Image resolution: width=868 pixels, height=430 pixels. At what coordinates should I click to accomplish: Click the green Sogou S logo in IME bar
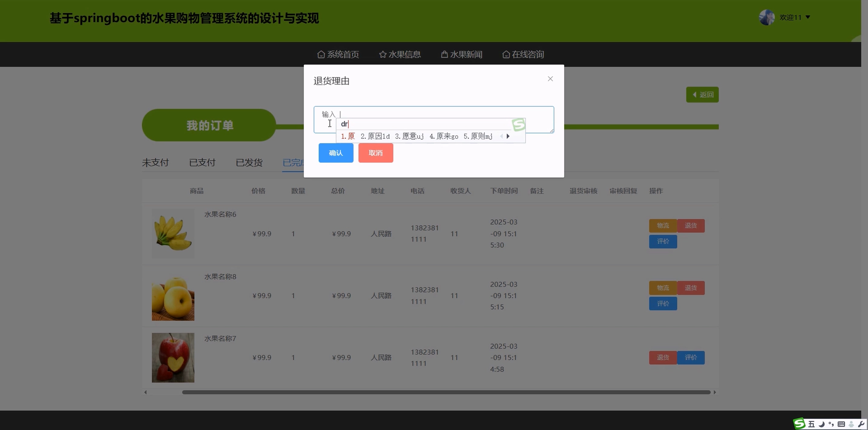click(800, 424)
